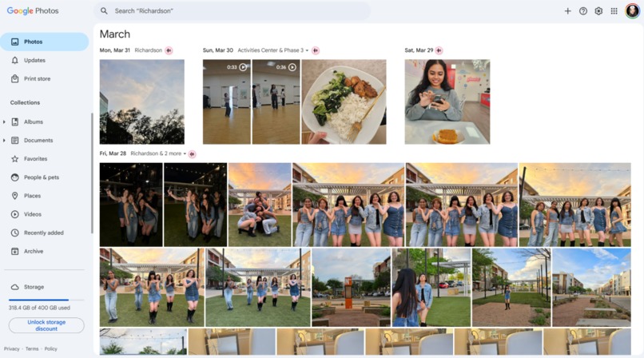Click the pink badge beside Mon, Mar 31 Richardson
Image resolution: width=644 pixels, height=358 pixels.
169,50
